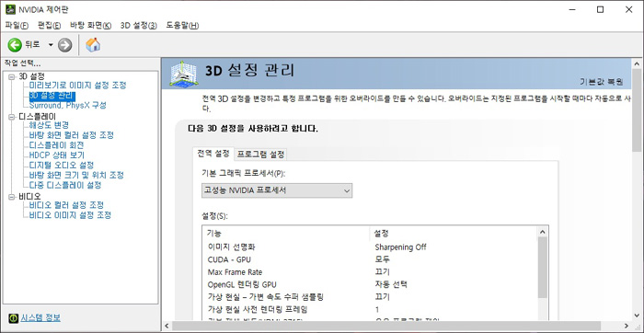This screenshot has width=644, height=333.
Task: Select Surround, PhysX 구성
Action: pyautogui.click(x=68, y=106)
